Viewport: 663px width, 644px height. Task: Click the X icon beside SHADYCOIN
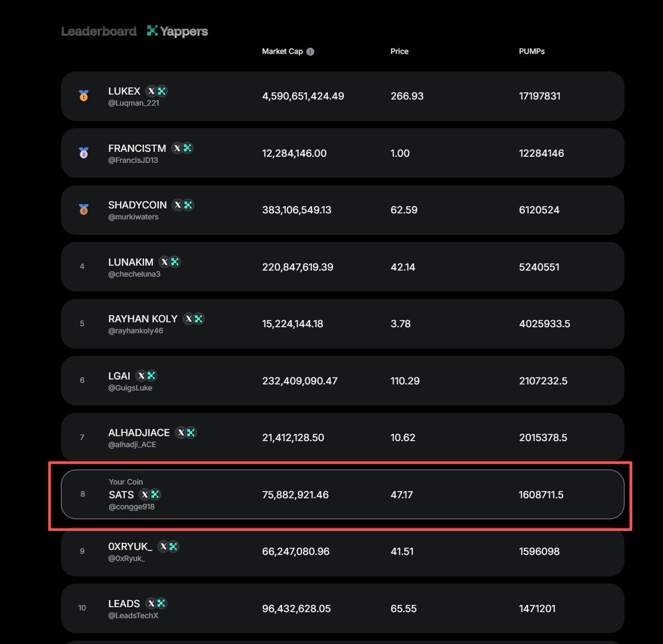click(x=178, y=205)
